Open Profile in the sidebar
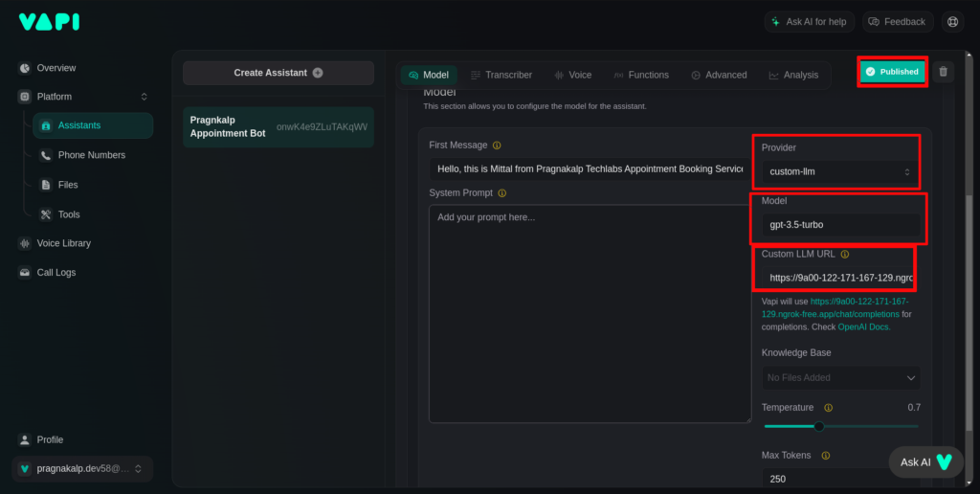This screenshot has width=980, height=494. [50, 439]
